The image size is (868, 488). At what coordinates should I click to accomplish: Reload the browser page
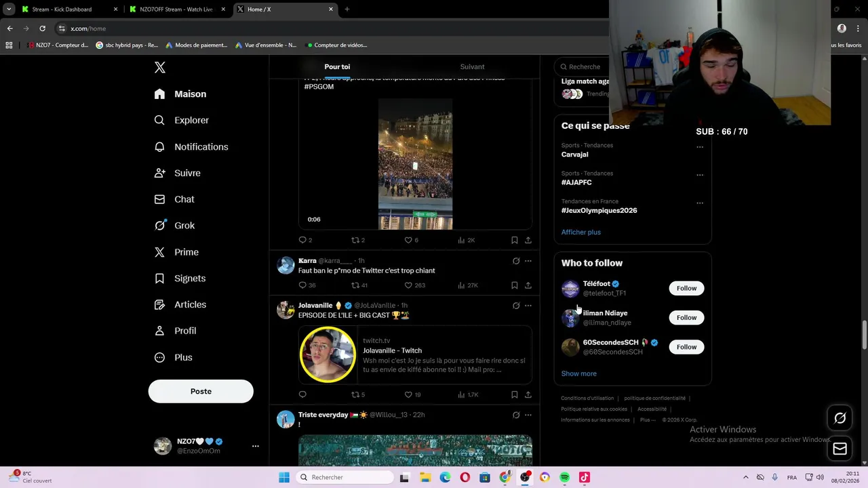pos(42,28)
